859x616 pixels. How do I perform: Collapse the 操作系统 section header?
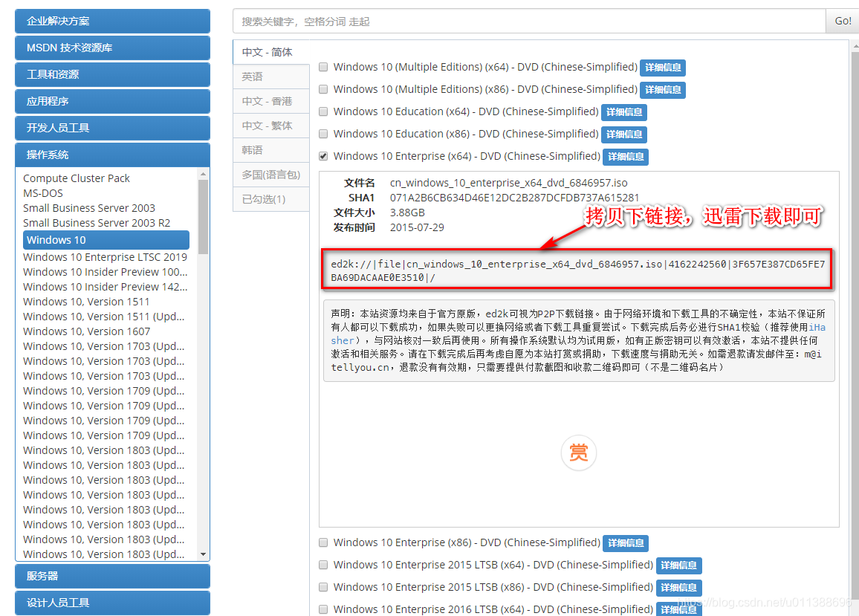tap(112, 155)
